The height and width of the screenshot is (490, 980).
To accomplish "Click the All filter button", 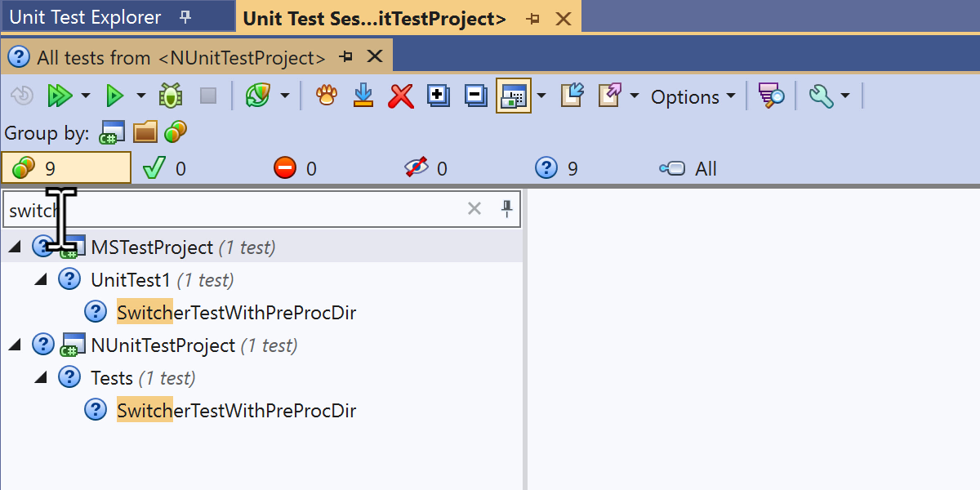I will 688,168.
